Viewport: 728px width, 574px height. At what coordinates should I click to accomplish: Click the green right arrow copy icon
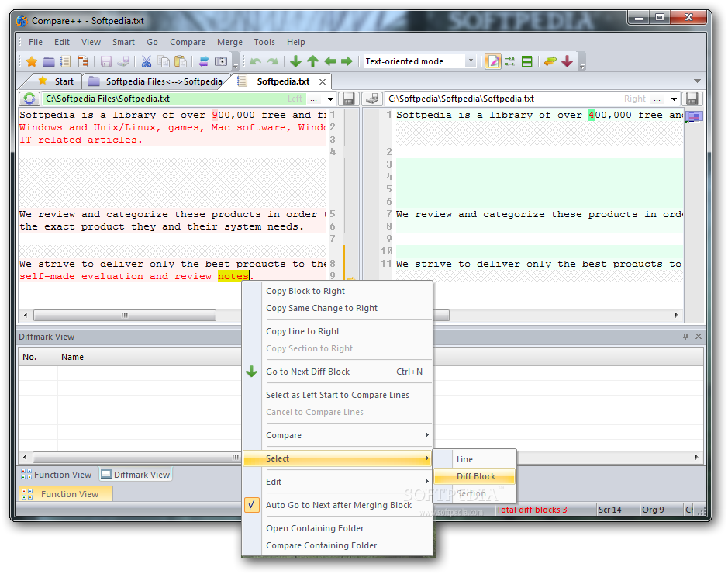point(347,61)
